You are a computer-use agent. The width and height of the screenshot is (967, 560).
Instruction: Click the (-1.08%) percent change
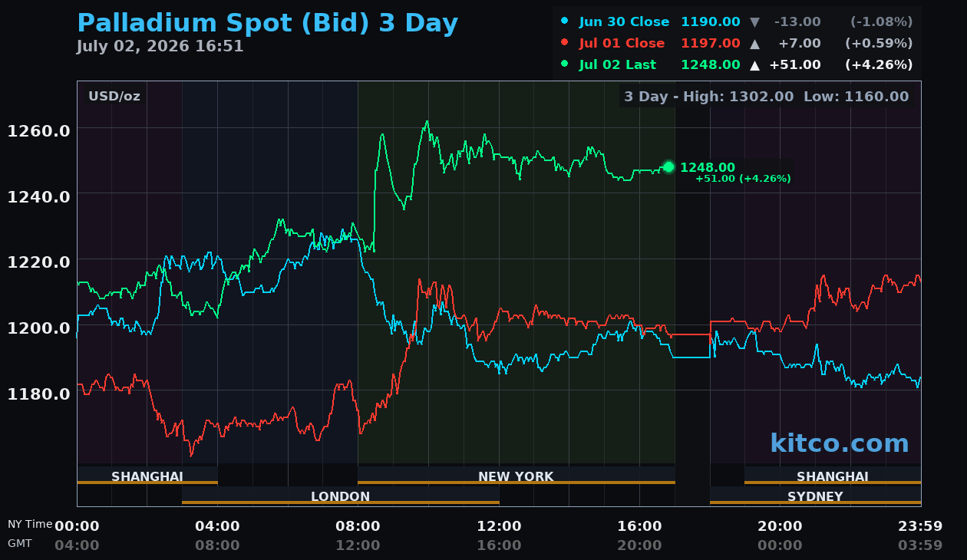click(882, 22)
